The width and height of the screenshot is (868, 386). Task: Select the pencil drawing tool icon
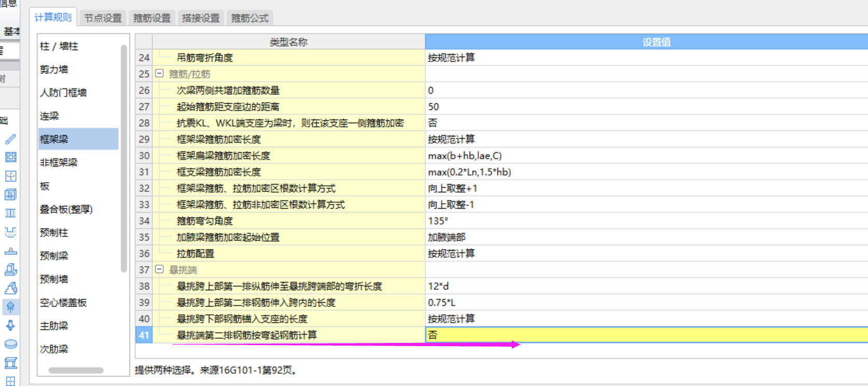(x=10, y=139)
